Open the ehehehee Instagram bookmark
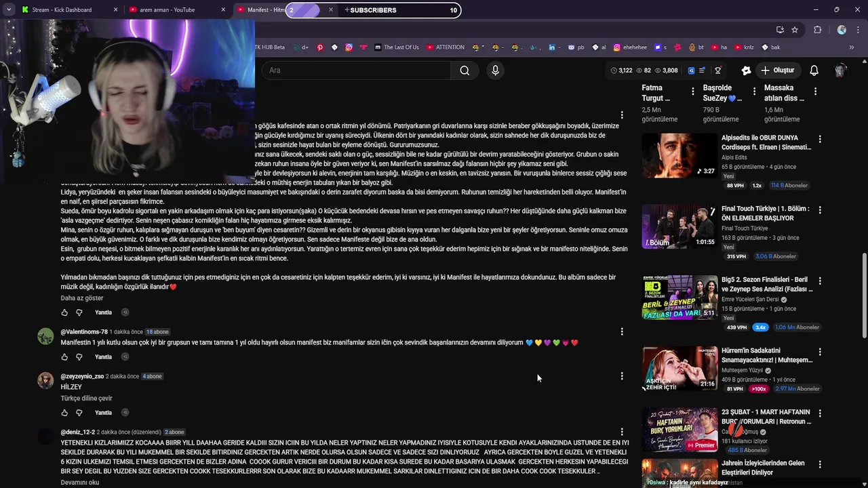Screen dimensions: 868x488 point(630,47)
